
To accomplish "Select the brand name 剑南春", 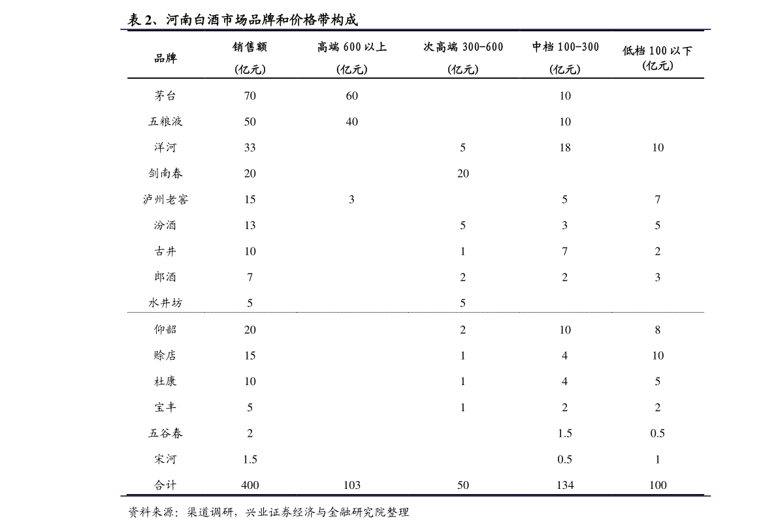I will coord(165,173).
